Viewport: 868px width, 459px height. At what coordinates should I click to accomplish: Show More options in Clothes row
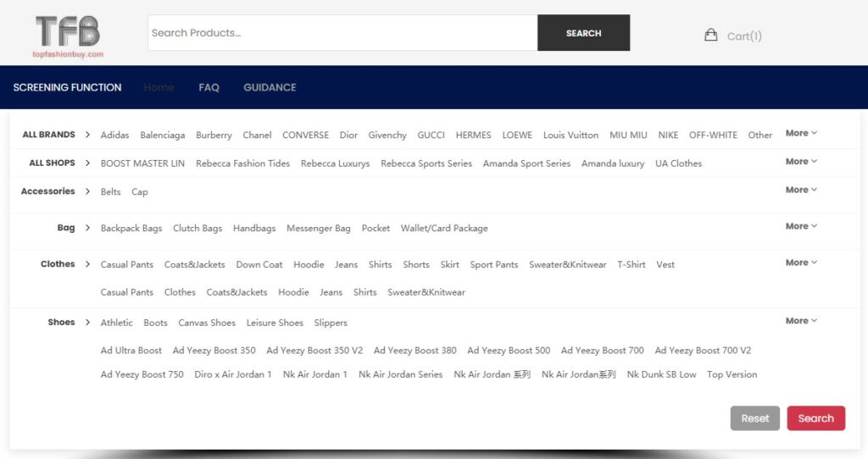click(801, 263)
